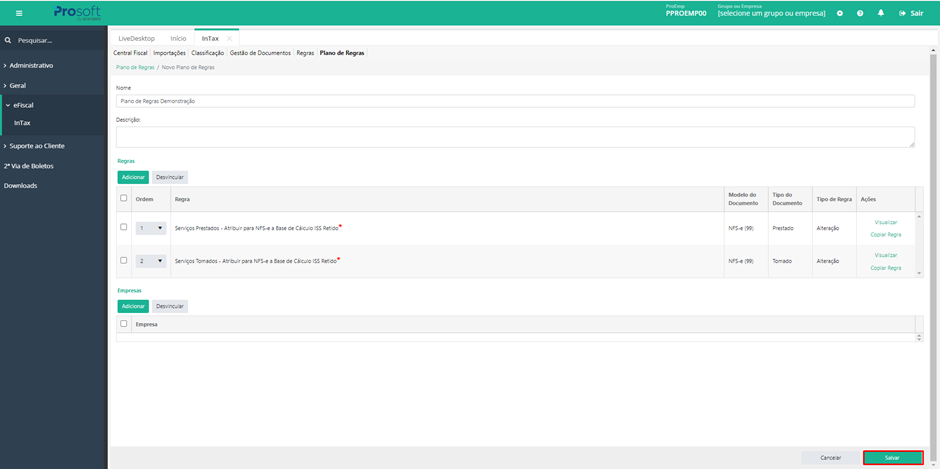Toggle the hamburger menu icon
This screenshot has height=469, width=940.
(x=19, y=13)
